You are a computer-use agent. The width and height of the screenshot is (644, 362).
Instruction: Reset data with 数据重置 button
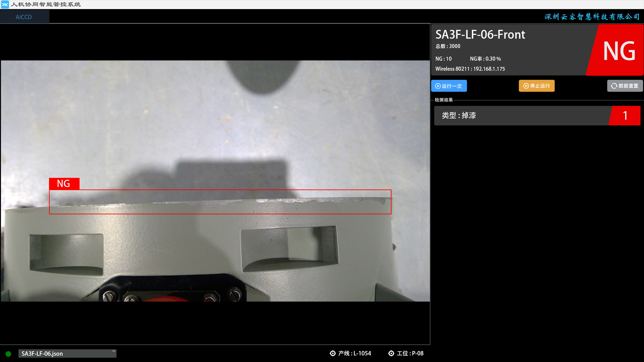coord(625,86)
